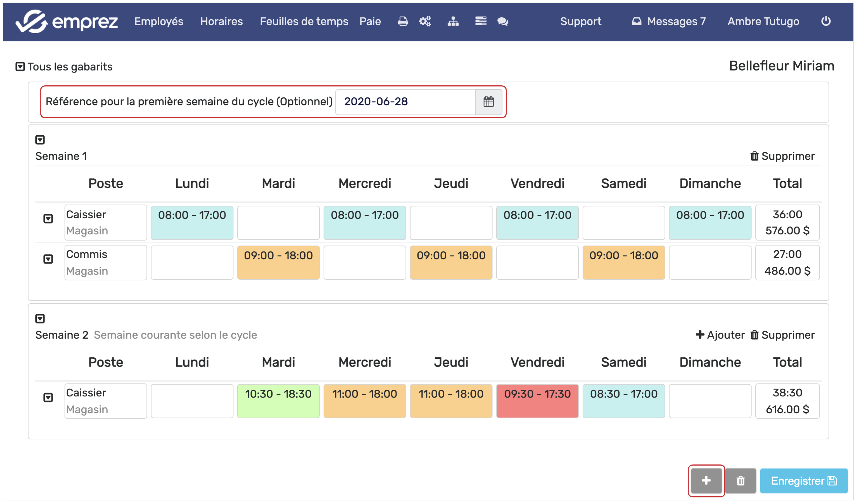The image size is (857, 504).
Task: Open the Horaires menu
Action: pyautogui.click(x=221, y=21)
